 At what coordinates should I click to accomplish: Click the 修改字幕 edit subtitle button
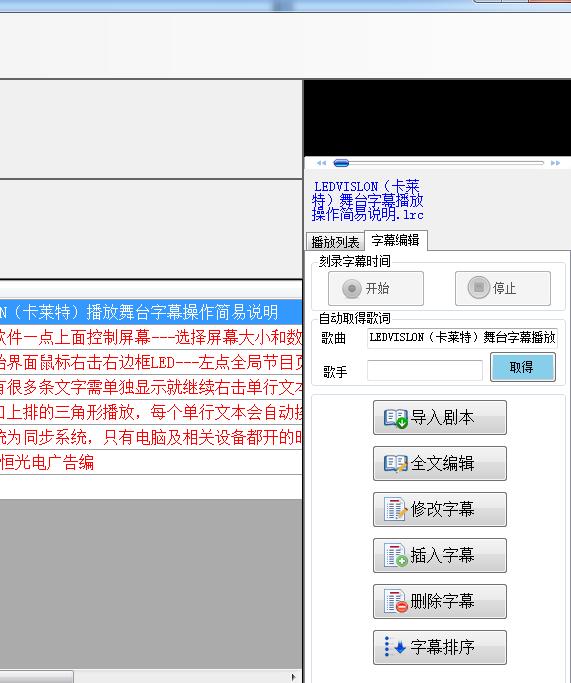tap(440, 509)
